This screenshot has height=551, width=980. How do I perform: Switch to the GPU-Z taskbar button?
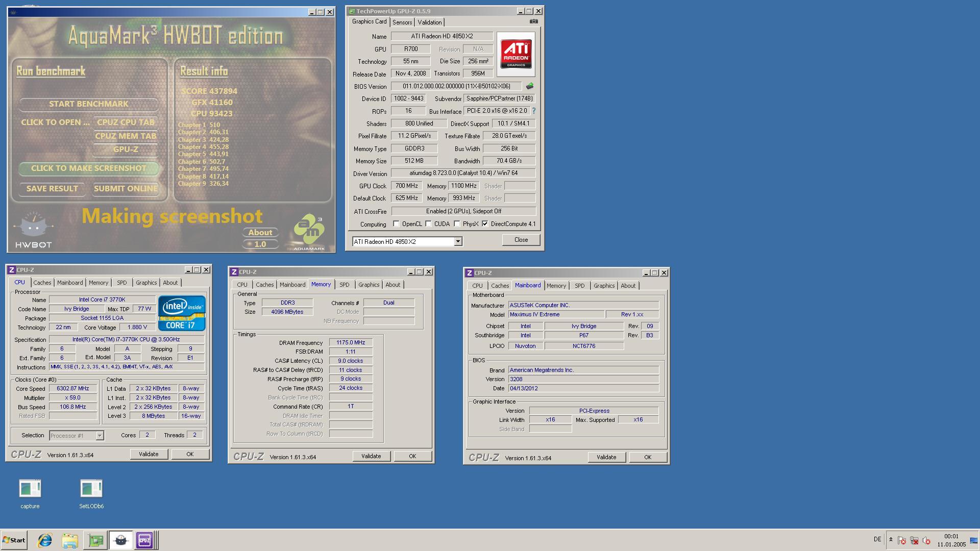tap(95, 540)
